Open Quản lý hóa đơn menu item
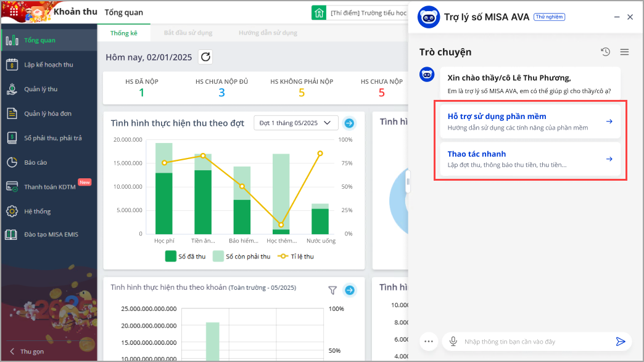Image resolution: width=644 pixels, height=362 pixels. coord(49,113)
